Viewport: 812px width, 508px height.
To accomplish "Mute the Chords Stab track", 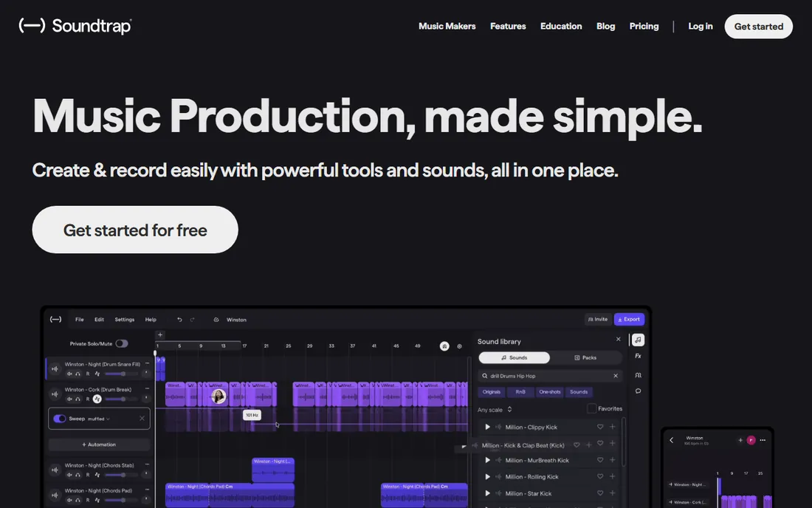I will pos(69,475).
